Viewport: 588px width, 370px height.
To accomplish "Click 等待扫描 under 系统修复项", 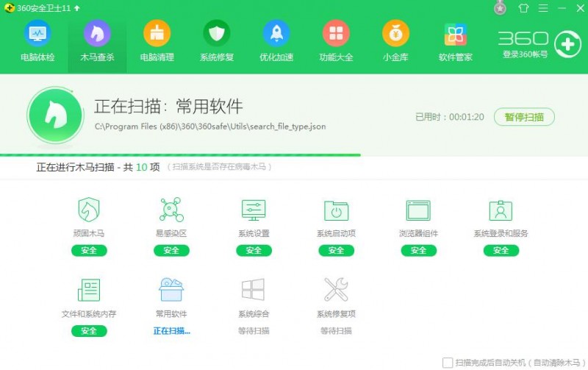I will 336,330.
